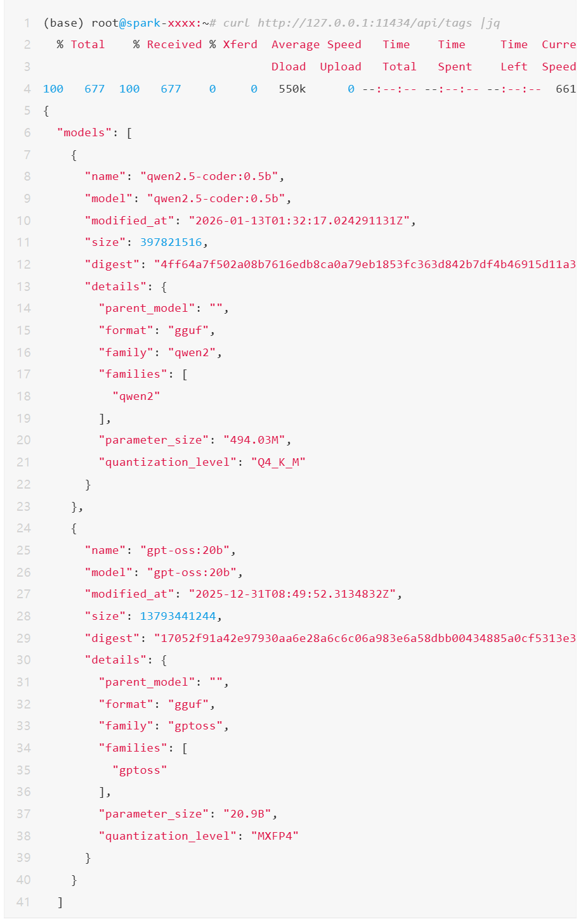Click the size value 13793441244

pos(178,616)
